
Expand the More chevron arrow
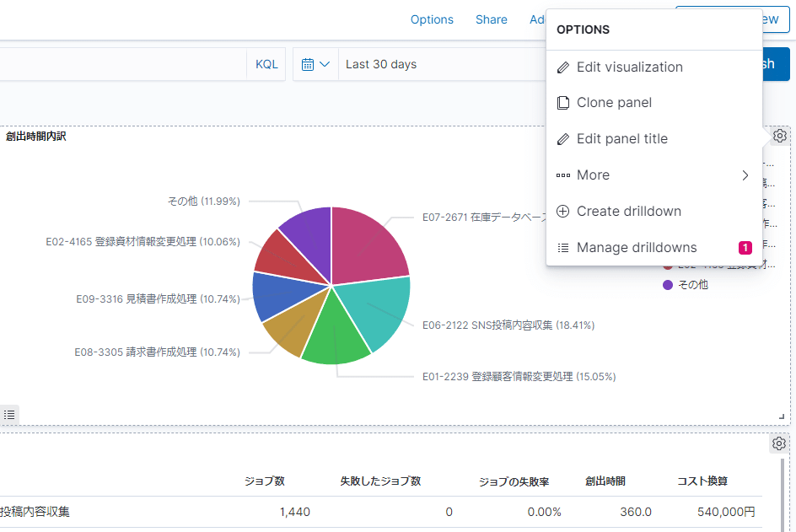point(745,175)
